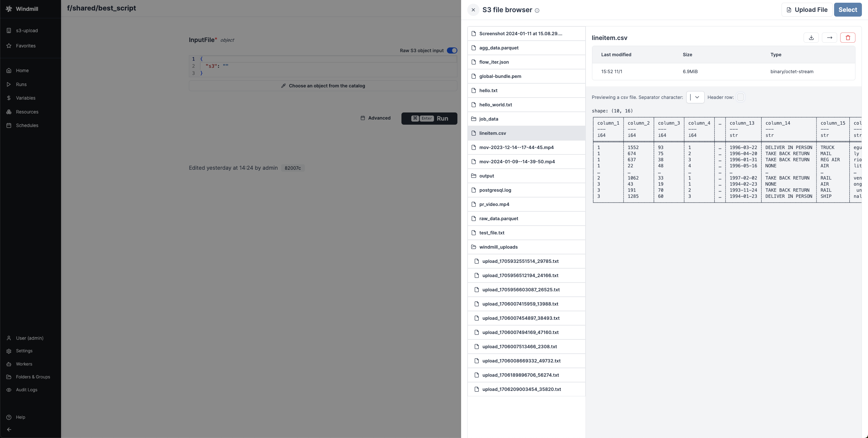Select upload_1706007513466_2308.txt
The width and height of the screenshot is (868, 438).
526,347
